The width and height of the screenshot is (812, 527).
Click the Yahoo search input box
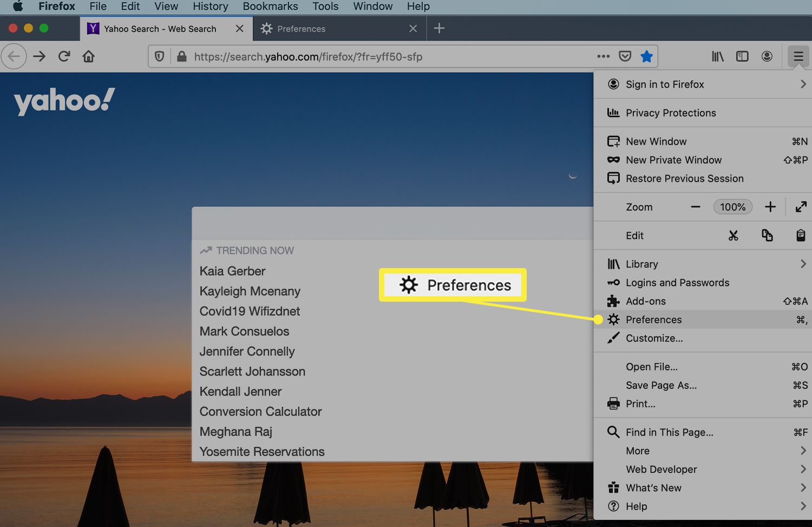pyautogui.click(x=392, y=223)
